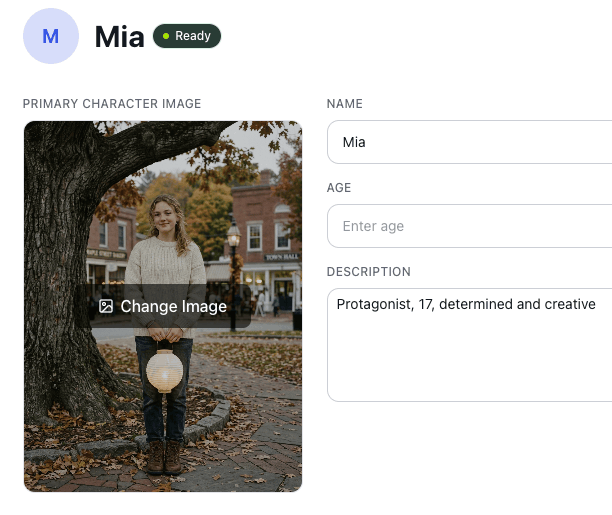Click the Ready status badge

coord(187,36)
